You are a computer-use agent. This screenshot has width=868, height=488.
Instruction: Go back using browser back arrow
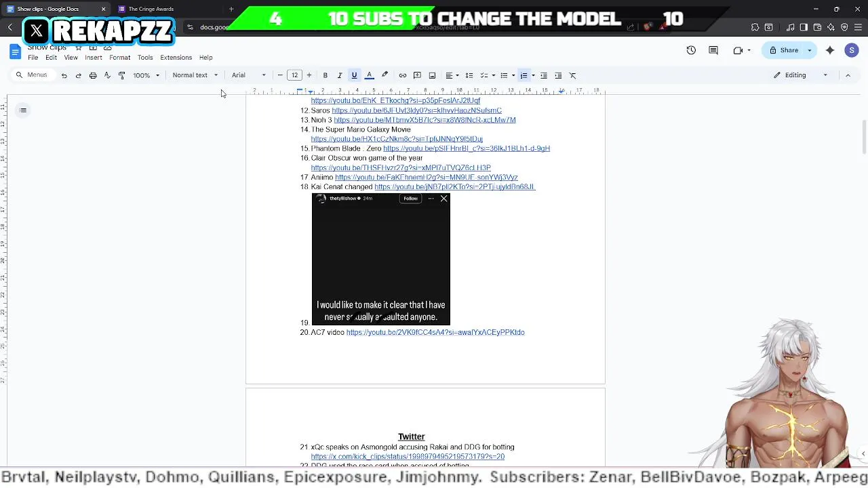(x=10, y=27)
